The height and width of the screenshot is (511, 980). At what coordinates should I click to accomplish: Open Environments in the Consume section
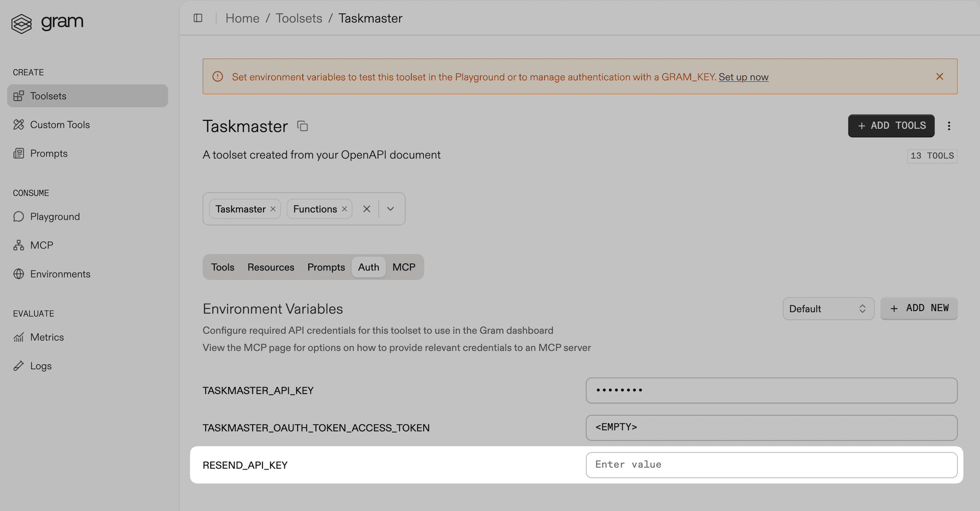(x=60, y=274)
